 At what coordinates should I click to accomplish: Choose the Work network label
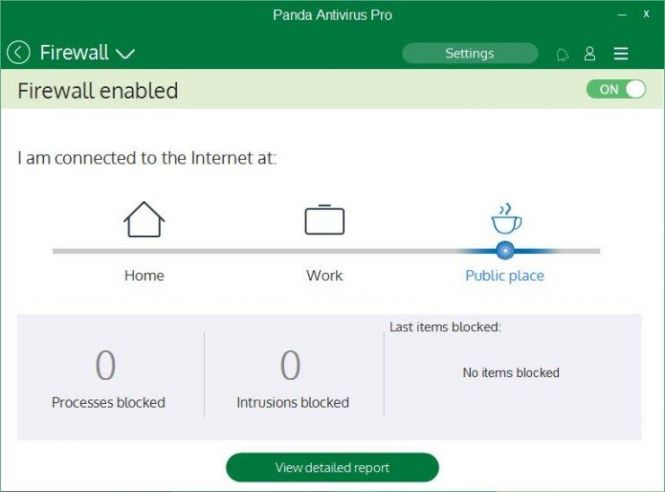coord(324,276)
